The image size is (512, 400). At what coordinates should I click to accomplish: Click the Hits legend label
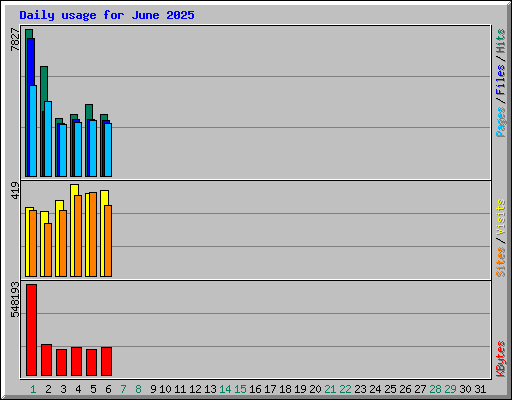[x=501, y=41]
